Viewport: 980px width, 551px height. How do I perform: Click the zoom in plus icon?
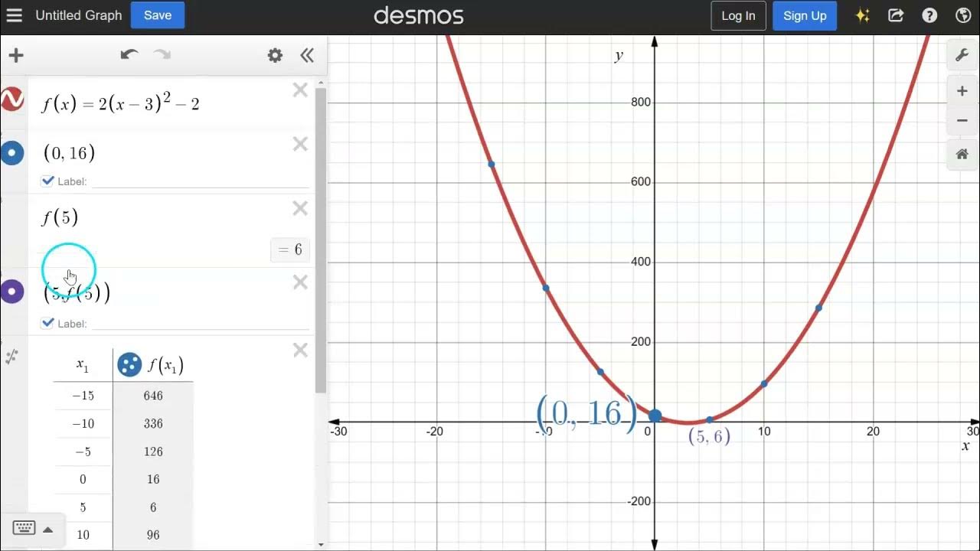tap(962, 90)
